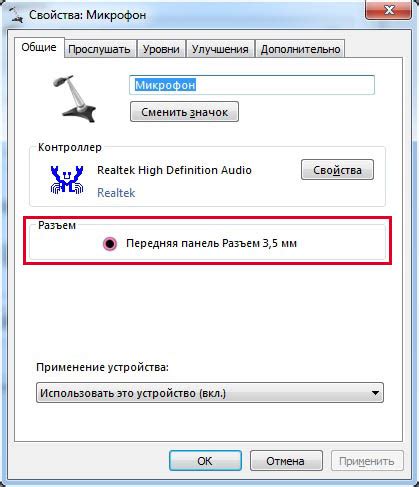The width and height of the screenshot is (419, 487).
Task: Click the Realtek manufacturer link
Action: (116, 193)
